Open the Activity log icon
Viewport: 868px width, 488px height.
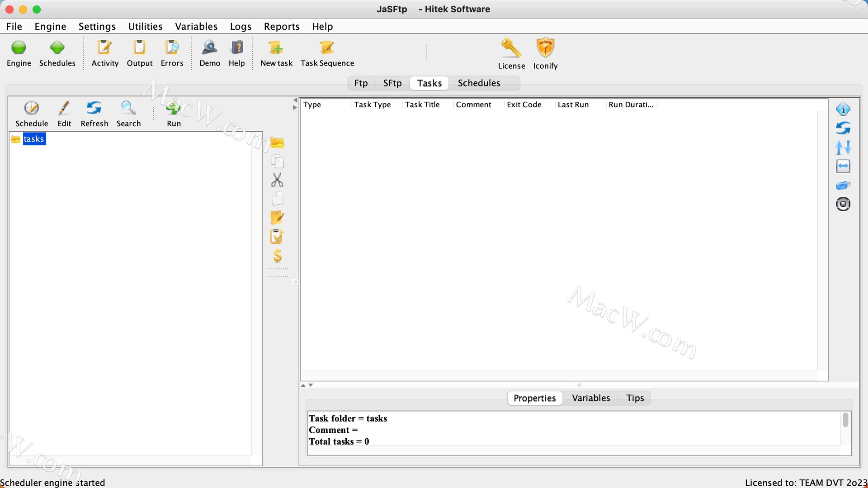click(x=105, y=47)
